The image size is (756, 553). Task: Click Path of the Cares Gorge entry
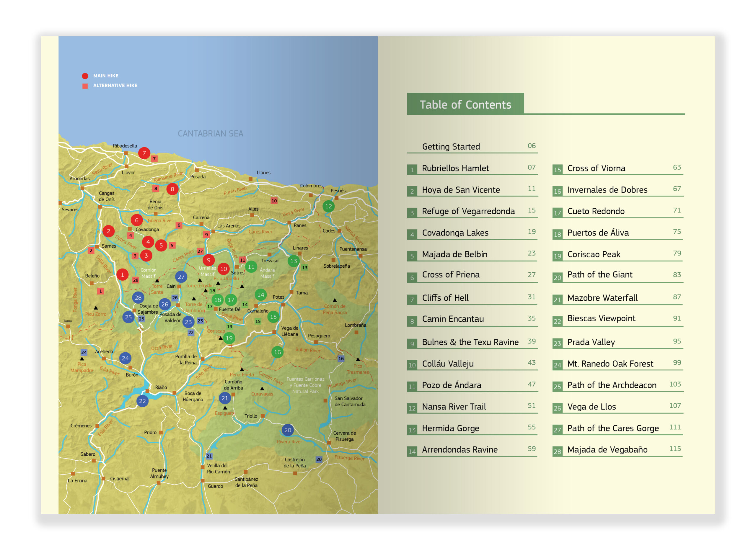point(618,428)
